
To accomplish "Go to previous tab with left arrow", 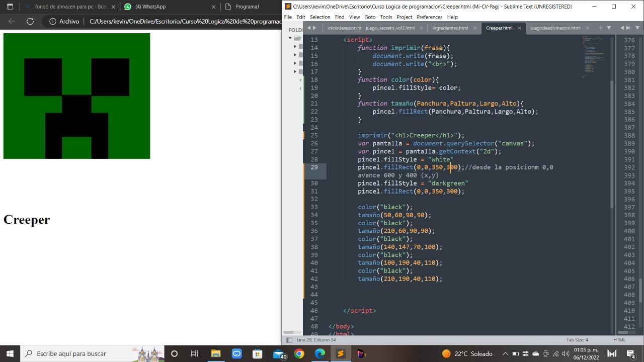I will (x=308, y=28).
